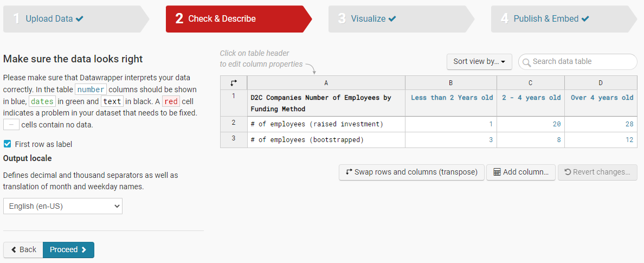Click Swap rows and columns button
Viewport: 644px width, 263px height.
tap(411, 172)
